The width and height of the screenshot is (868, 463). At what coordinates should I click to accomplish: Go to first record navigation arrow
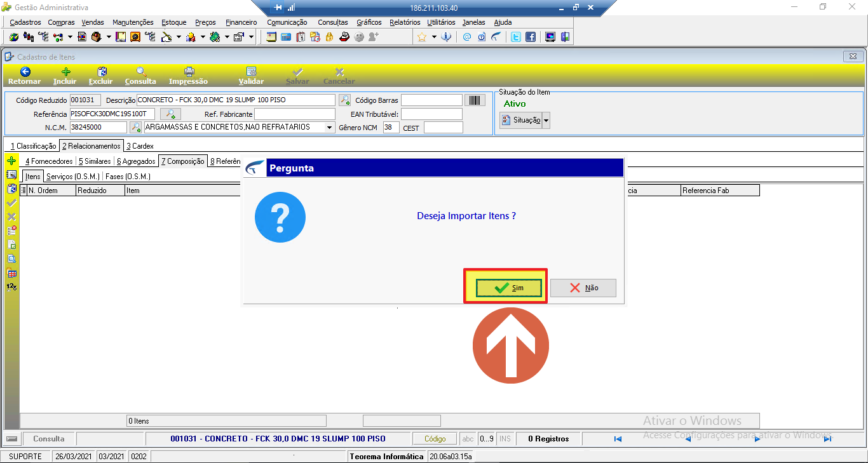point(617,438)
